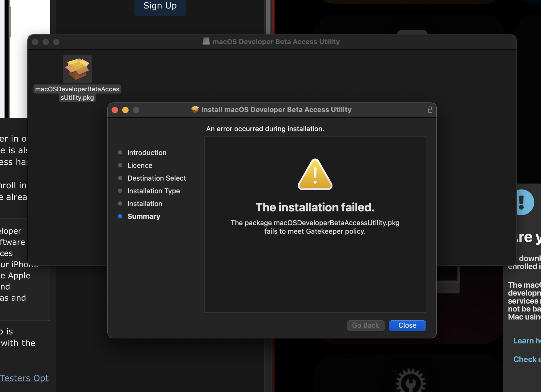This screenshot has height=392, width=541.
Task: Select the Destination Select step
Action: coord(156,178)
